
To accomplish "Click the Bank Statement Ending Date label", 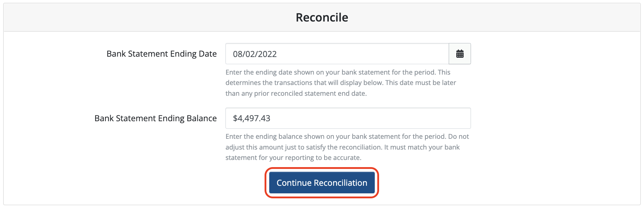I will (x=162, y=54).
